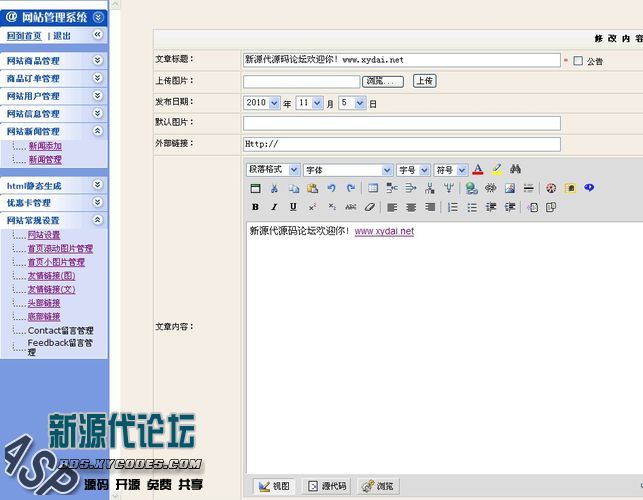This screenshot has width=643, height=500.
Task: Align text left
Action: [392, 207]
